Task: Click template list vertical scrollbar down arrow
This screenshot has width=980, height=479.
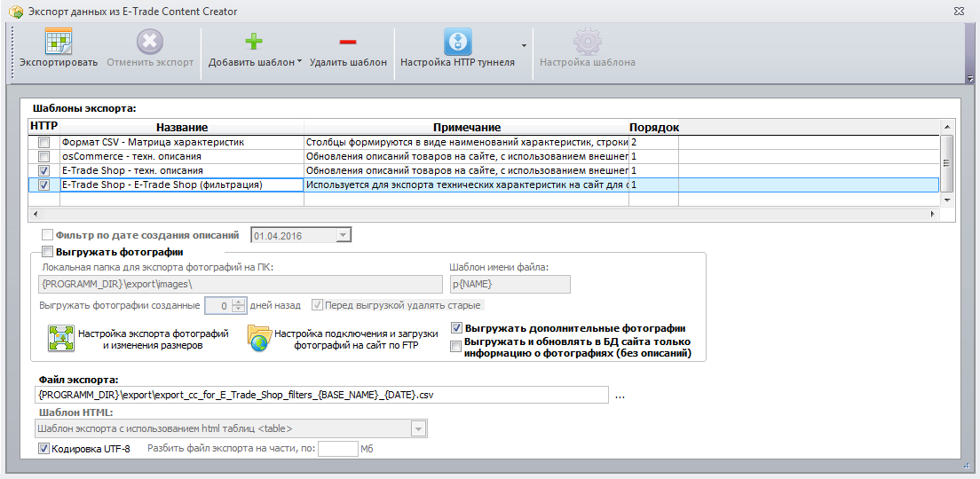Action: [947, 200]
